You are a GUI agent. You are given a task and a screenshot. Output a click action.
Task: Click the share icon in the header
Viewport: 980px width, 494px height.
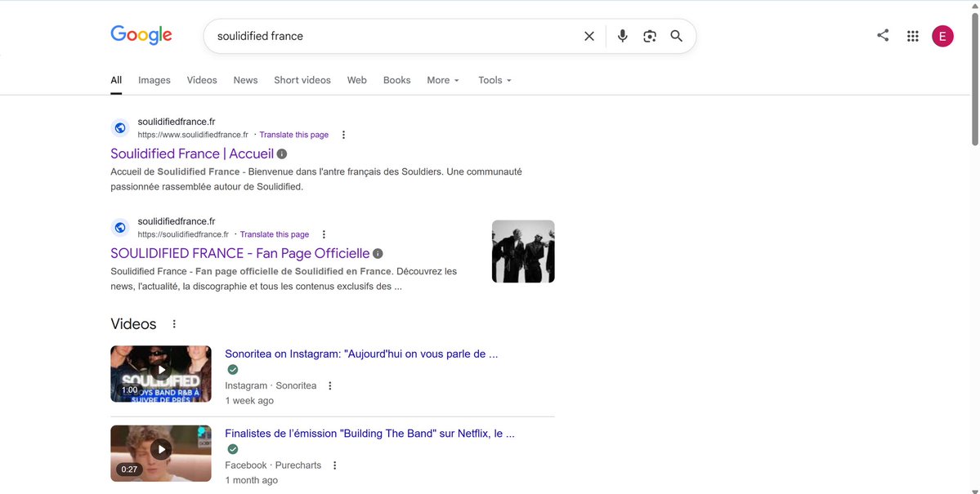(883, 36)
